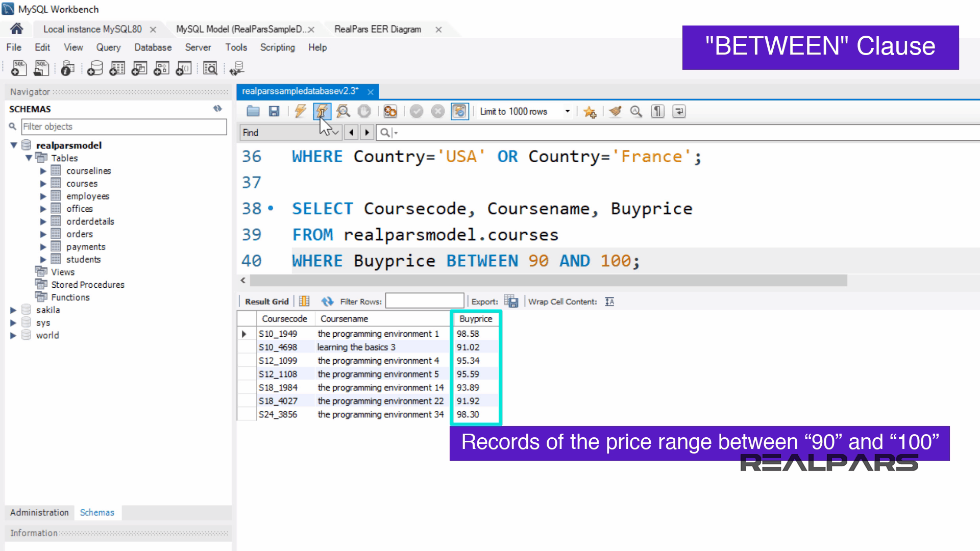Refresh the schemas list in Navigator
The height and width of the screenshot is (551, 980).
point(218,108)
